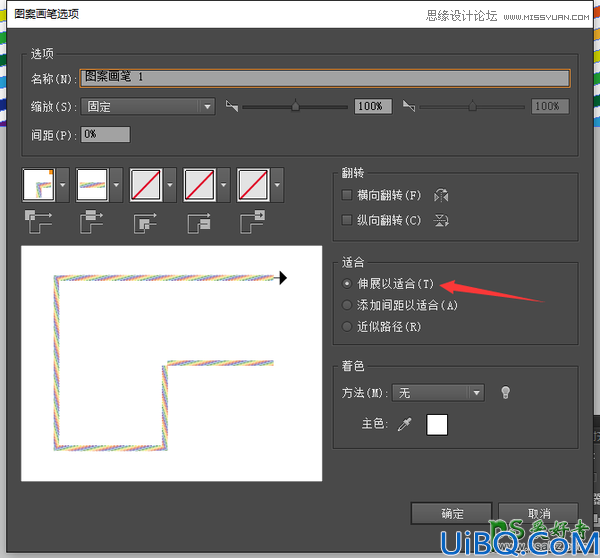Viewport: 600px width, 558px height.
Task: Click the horizontal flip icon beside 横向翻转
Action: [x=441, y=196]
